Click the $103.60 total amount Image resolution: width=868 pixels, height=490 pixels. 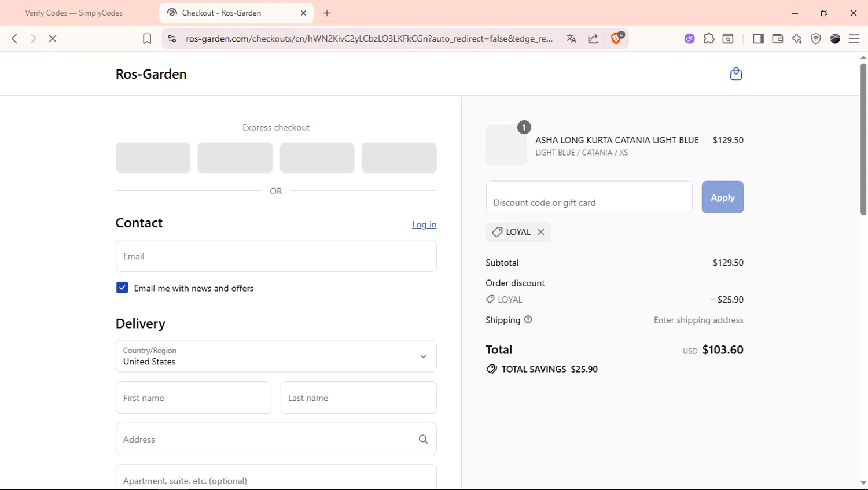tap(723, 349)
